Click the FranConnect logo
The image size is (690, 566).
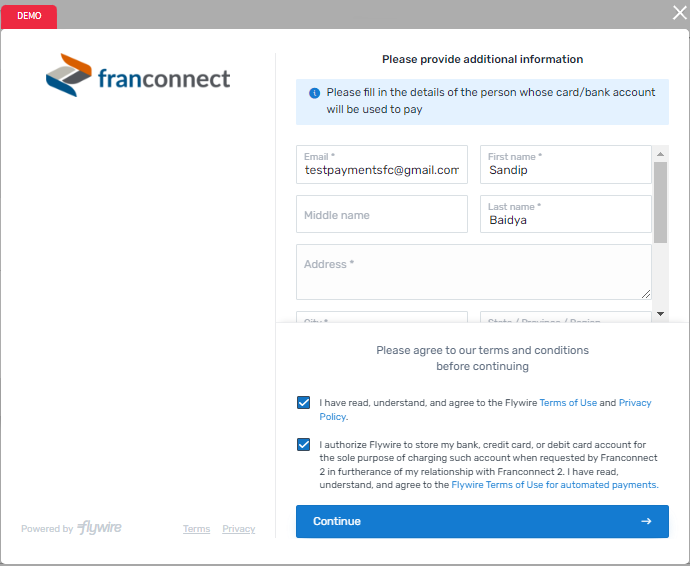pos(138,76)
